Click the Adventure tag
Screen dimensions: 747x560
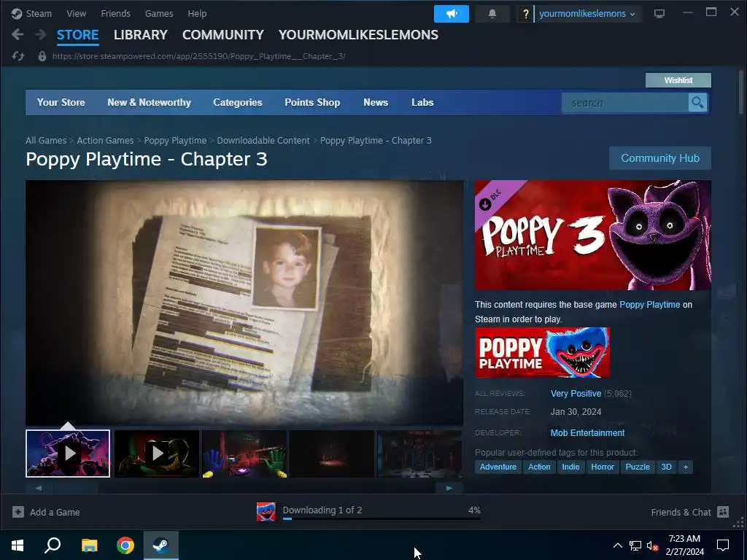click(x=498, y=467)
